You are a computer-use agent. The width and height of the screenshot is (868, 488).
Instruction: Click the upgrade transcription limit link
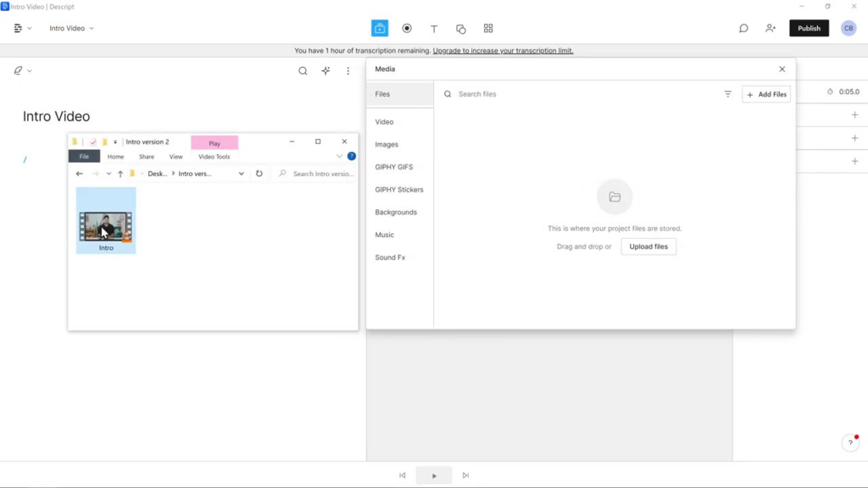coord(503,50)
